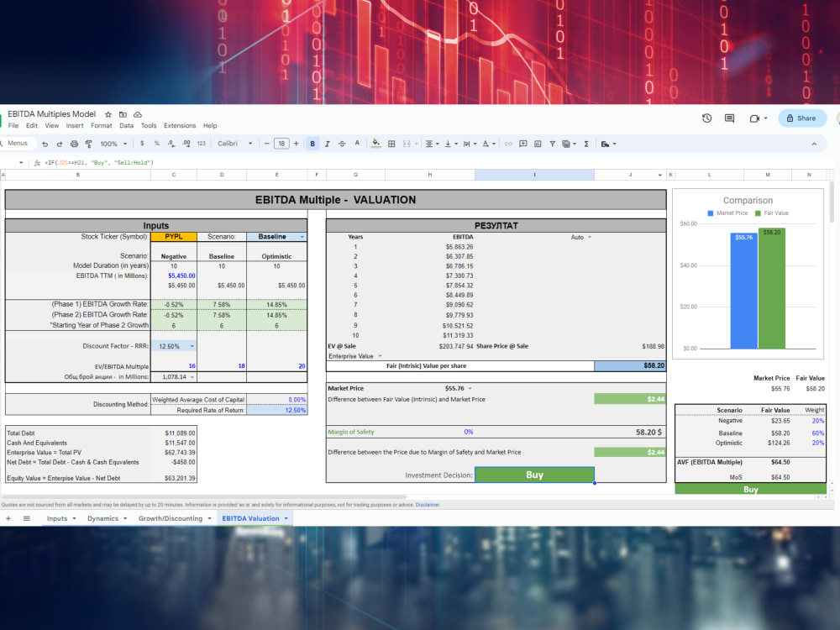Open the functions sigma menu
Screen dimensions: 840x630
pos(586,144)
